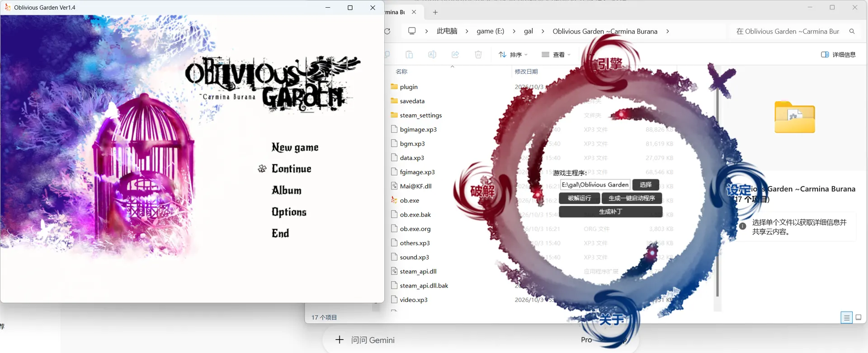Switch to details list view layout

coord(847,317)
